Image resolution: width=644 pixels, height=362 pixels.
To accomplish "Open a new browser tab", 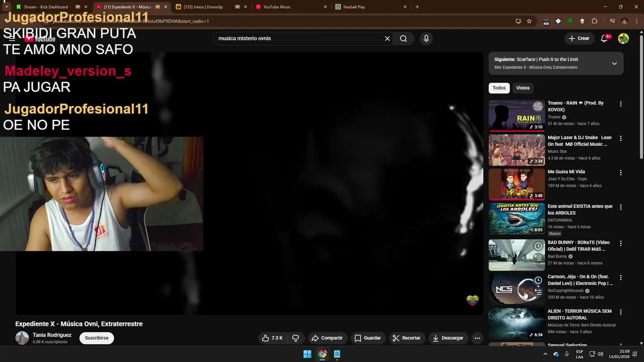I will (417, 7).
